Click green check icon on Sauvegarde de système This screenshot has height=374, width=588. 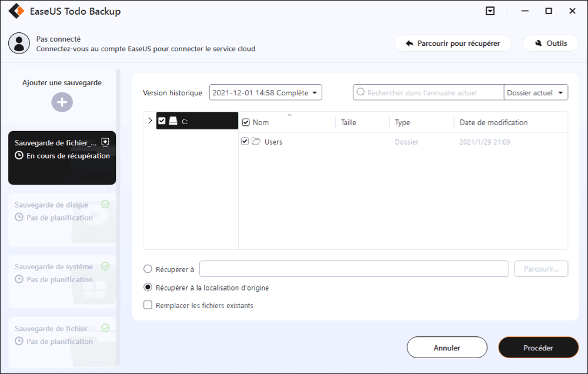(x=105, y=266)
